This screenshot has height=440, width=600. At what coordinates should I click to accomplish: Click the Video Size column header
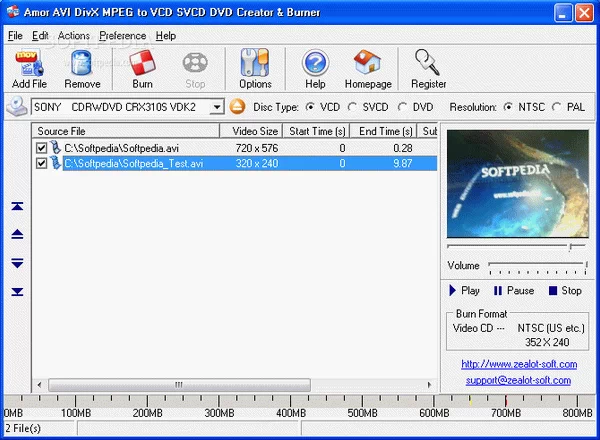251,131
